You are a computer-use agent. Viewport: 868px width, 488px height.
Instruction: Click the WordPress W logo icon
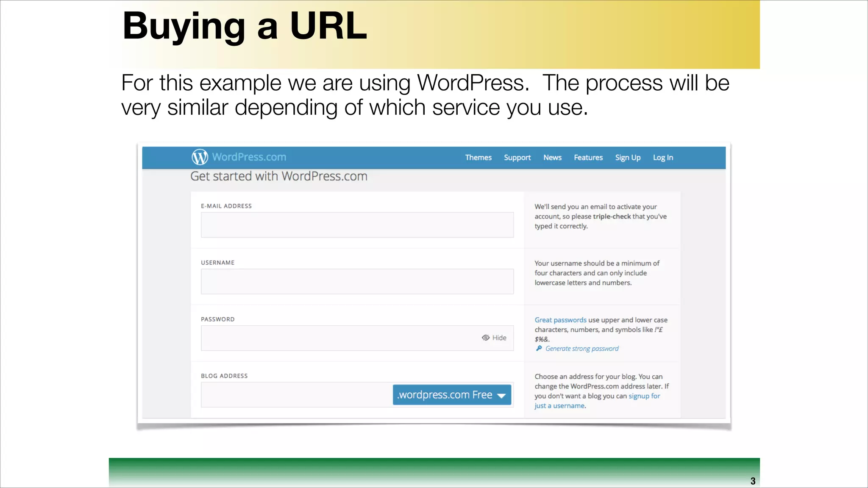click(x=200, y=157)
